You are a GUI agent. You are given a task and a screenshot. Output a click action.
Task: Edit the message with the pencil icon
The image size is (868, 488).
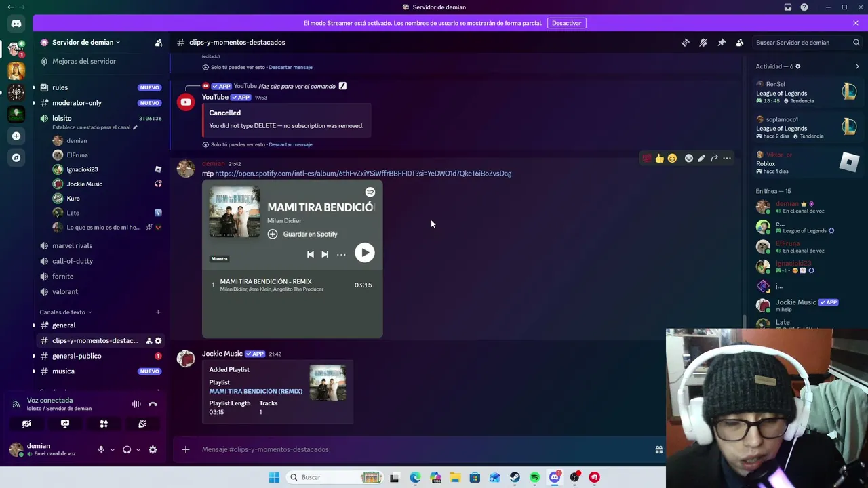click(x=701, y=159)
